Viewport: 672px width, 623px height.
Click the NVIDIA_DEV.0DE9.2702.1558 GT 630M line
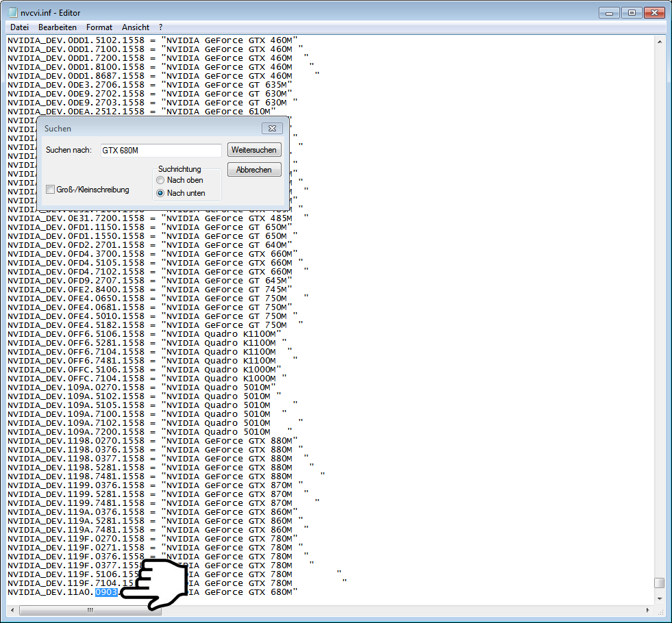[x=149, y=94]
